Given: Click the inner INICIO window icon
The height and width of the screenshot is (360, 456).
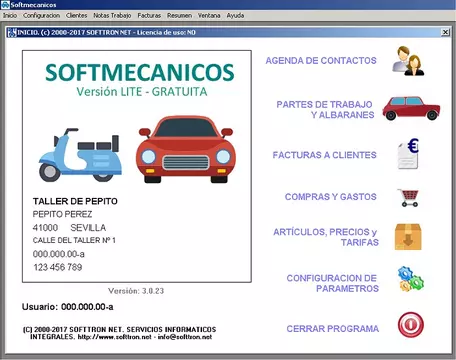Looking at the screenshot, I should pos(12,33).
